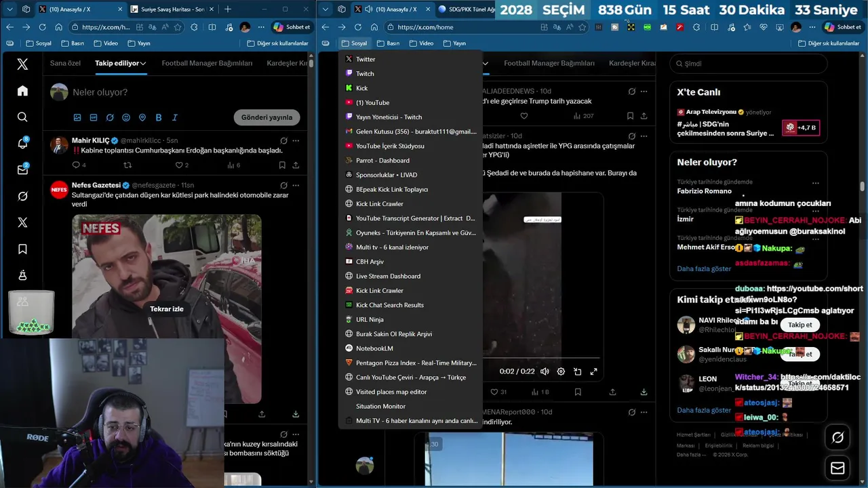
Task: Click the X logo in left window
Action: click(22, 64)
